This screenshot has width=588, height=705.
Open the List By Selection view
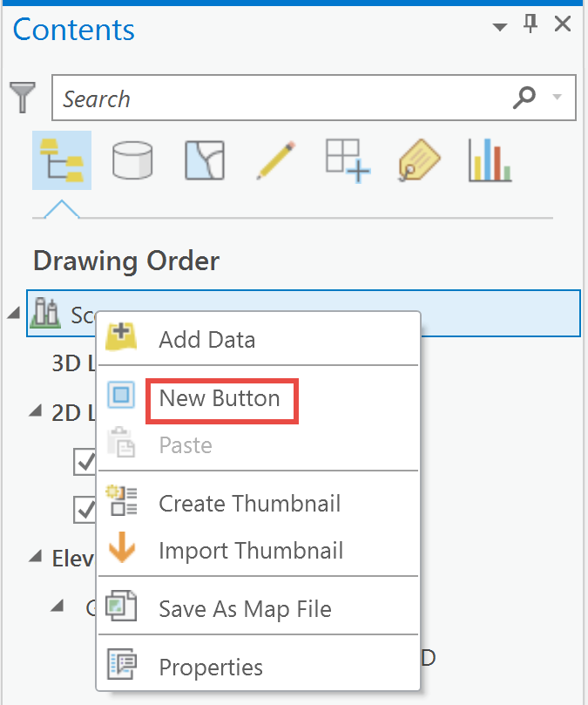pos(204,160)
